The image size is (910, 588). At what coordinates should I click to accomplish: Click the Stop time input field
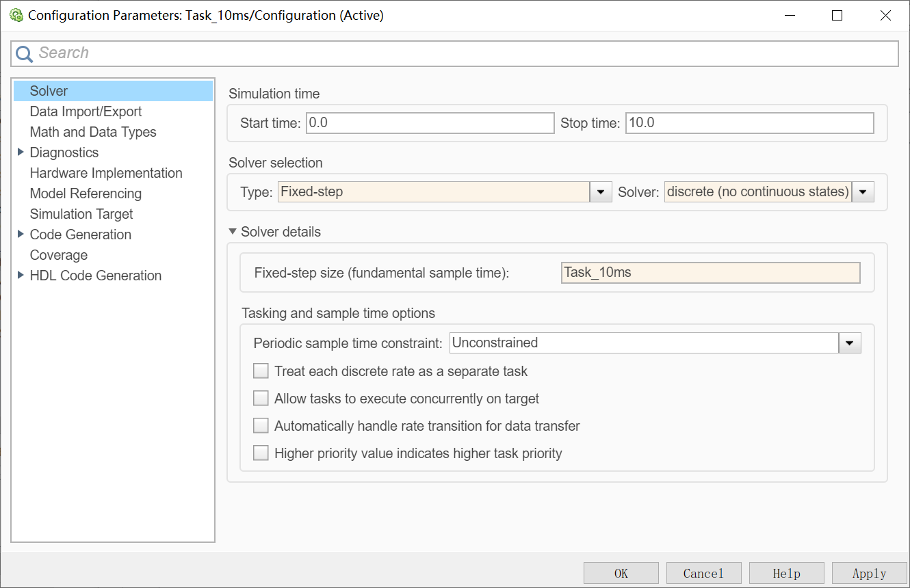[x=749, y=123]
